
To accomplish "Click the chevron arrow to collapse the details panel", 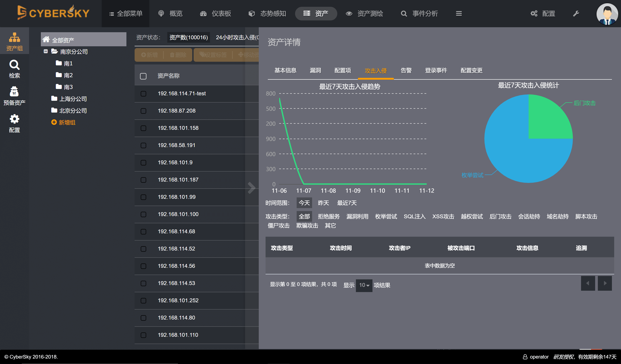I will [251, 188].
